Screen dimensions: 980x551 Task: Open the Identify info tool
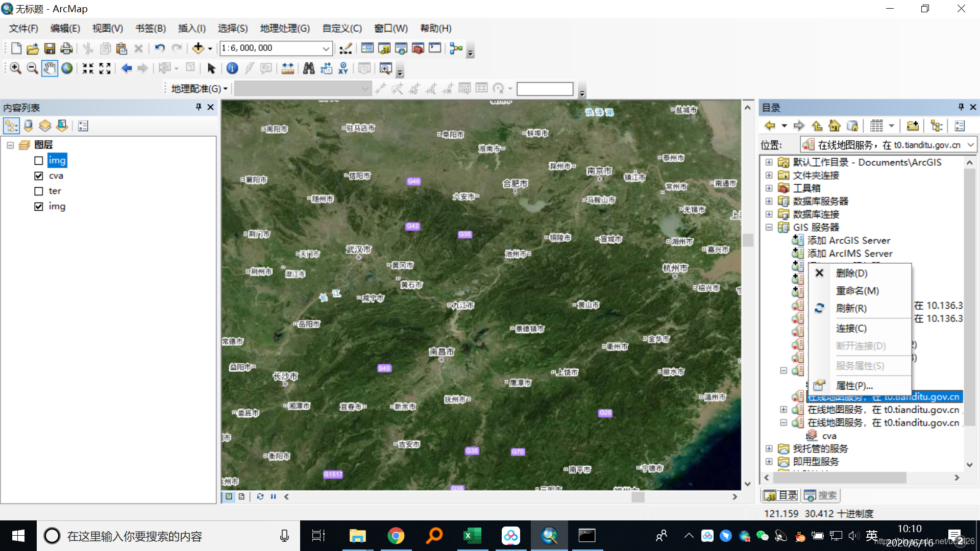[232, 68]
